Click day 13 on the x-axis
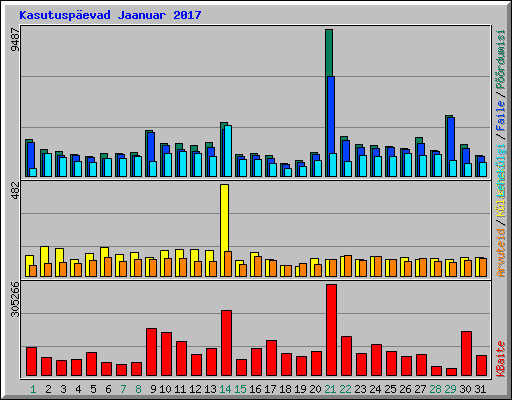The height and width of the screenshot is (400, 512). [x=210, y=389]
